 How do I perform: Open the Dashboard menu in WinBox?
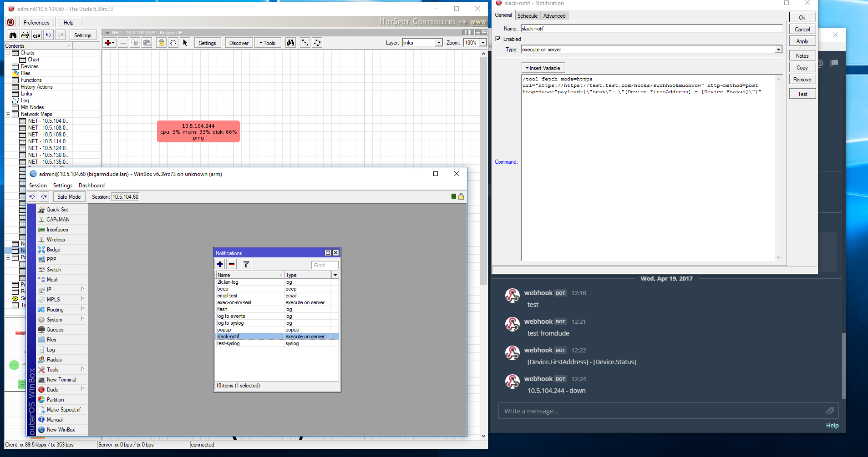pos(91,186)
